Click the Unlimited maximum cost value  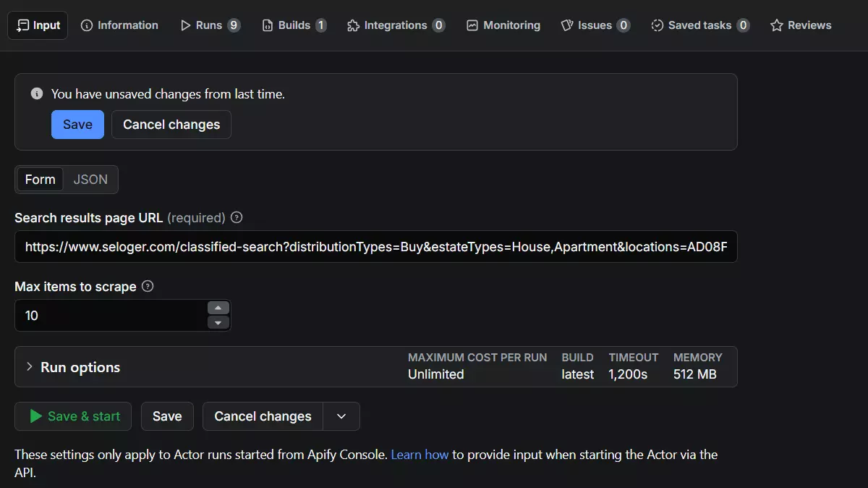435,374
